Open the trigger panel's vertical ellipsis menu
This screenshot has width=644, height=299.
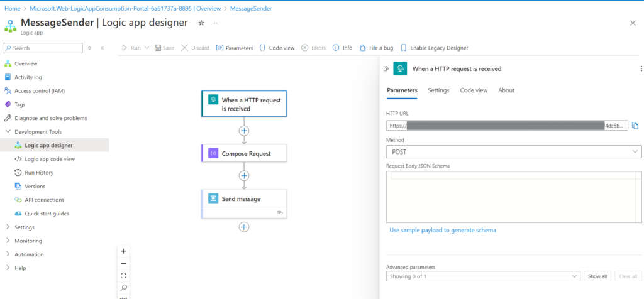tap(641, 69)
